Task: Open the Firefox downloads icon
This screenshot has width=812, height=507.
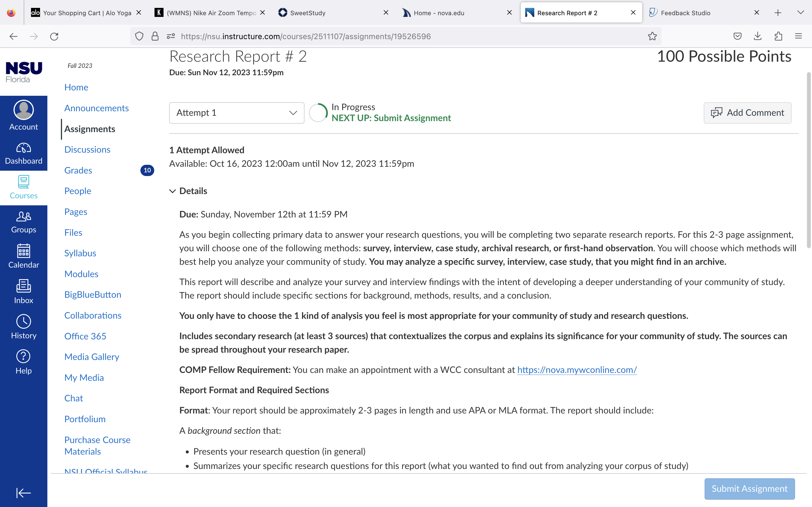Action: coord(758,36)
